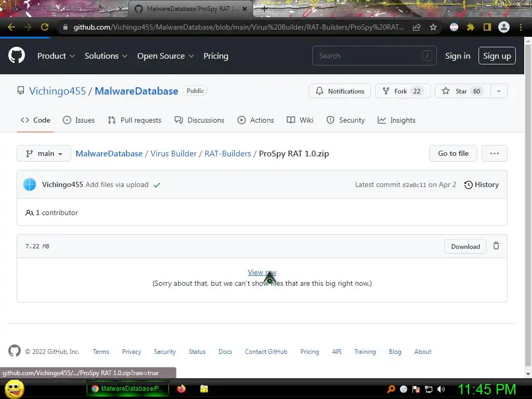Open commit History
Screen dimensions: 532x399
pyautogui.click(x=482, y=184)
